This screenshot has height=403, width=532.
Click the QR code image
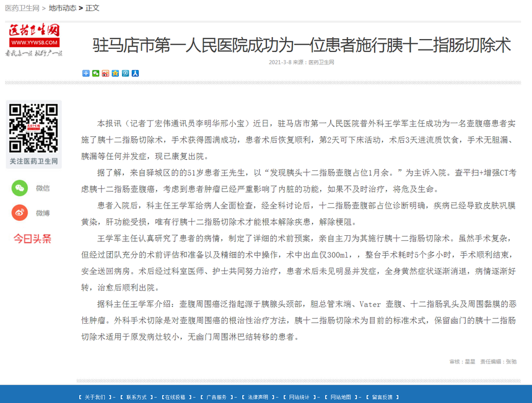click(x=33, y=128)
